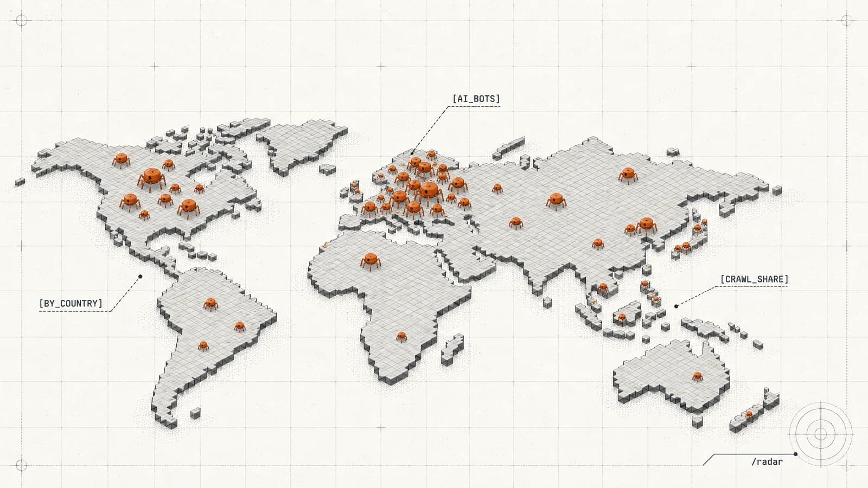The width and height of the screenshot is (868, 488).
Task: Click the [BY_COUNTRY] label
Action: tap(71, 303)
